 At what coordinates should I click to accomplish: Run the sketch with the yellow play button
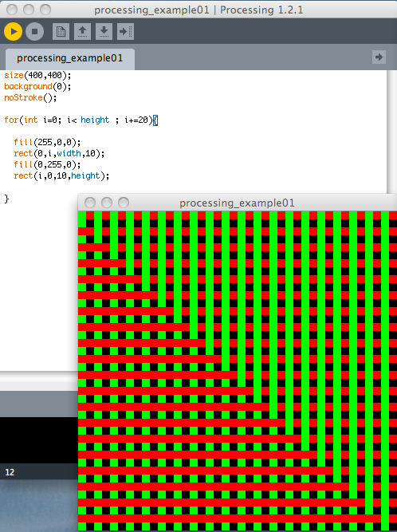[x=14, y=32]
